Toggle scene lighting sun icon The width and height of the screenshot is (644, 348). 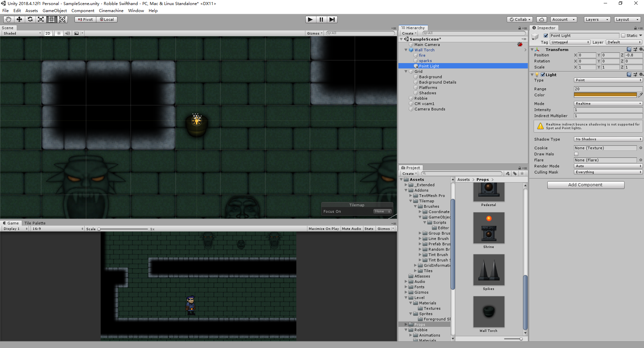(59, 33)
